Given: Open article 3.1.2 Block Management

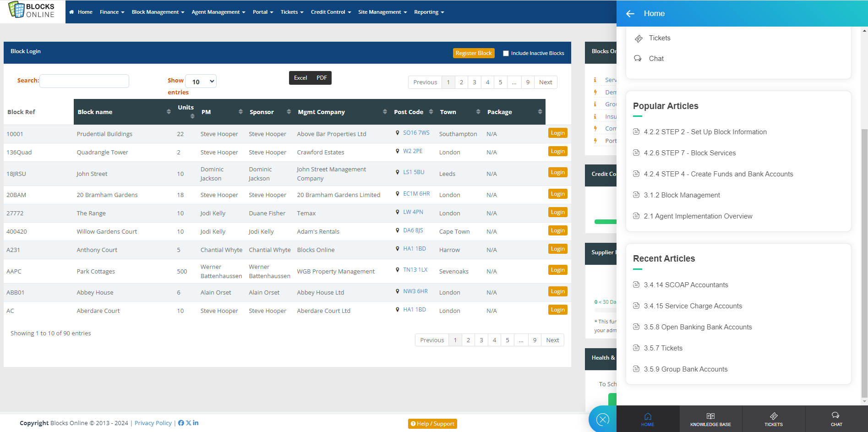Looking at the screenshot, I should [682, 195].
